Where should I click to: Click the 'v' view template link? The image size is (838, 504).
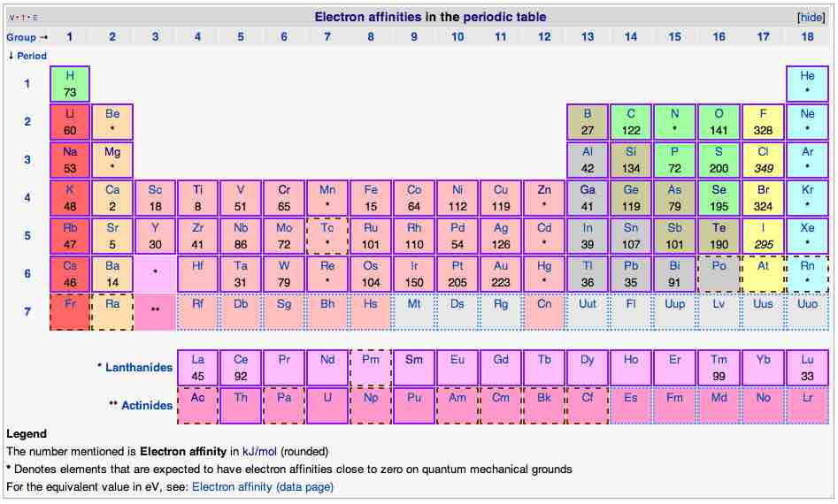point(12,18)
